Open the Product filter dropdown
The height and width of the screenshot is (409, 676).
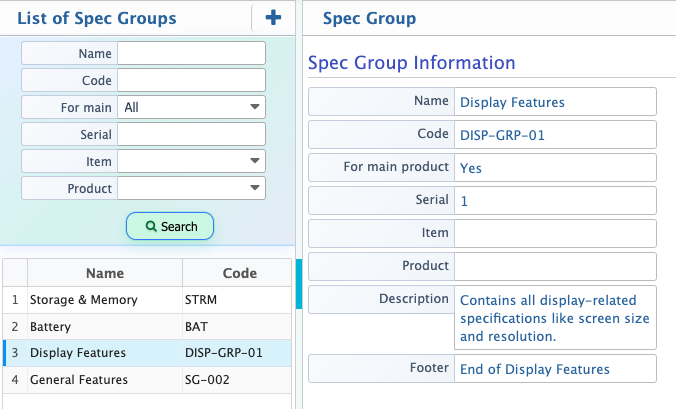(191, 188)
